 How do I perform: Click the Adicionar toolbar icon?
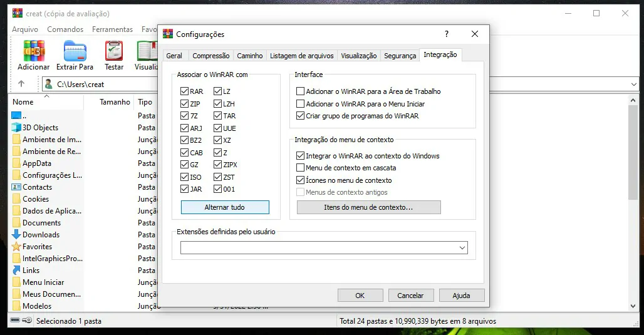34,51
